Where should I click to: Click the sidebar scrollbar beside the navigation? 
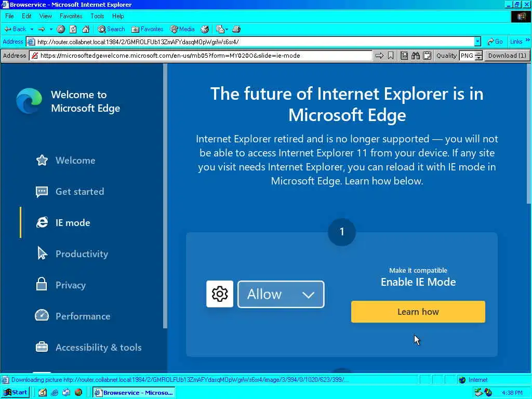[x=165, y=196]
